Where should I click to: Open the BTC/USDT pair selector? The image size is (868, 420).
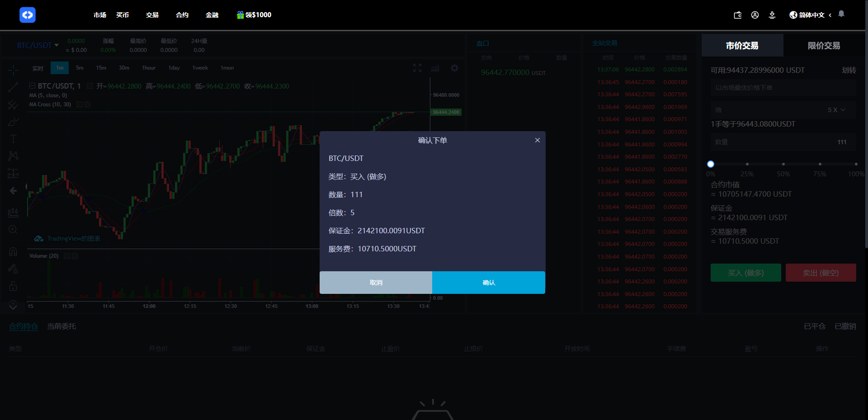coord(37,45)
